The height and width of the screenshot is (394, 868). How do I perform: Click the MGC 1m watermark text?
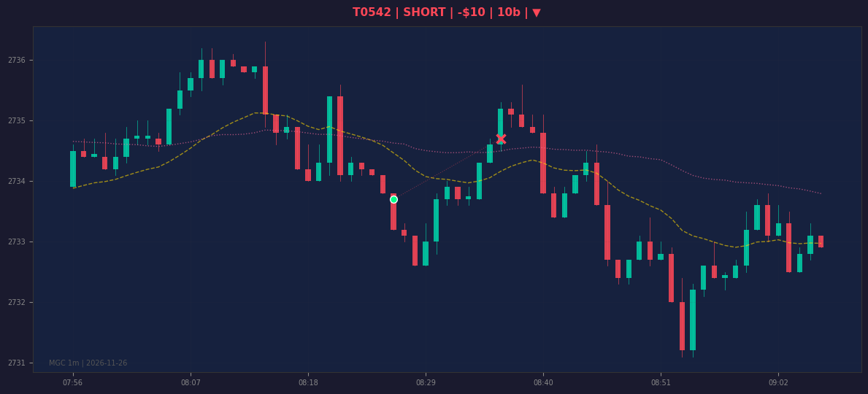pyautogui.click(x=88, y=363)
